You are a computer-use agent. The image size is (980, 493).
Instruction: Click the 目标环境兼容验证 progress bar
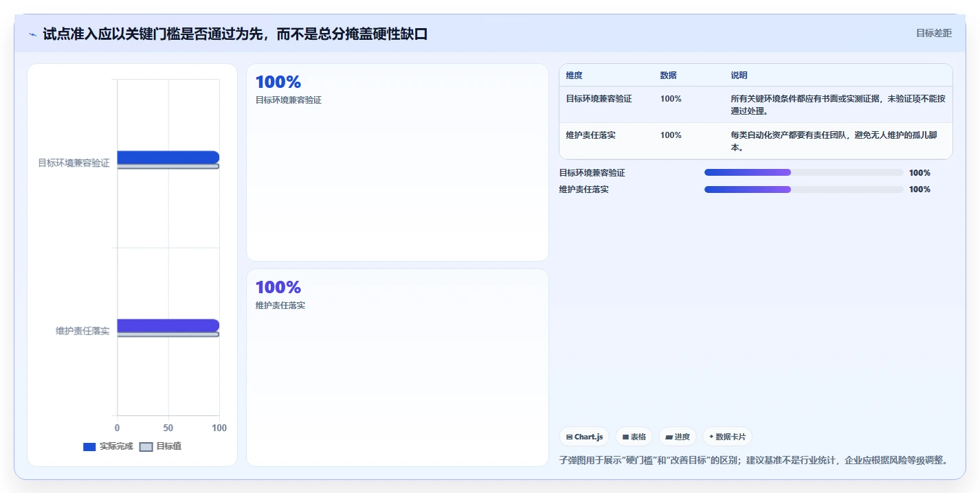803,172
